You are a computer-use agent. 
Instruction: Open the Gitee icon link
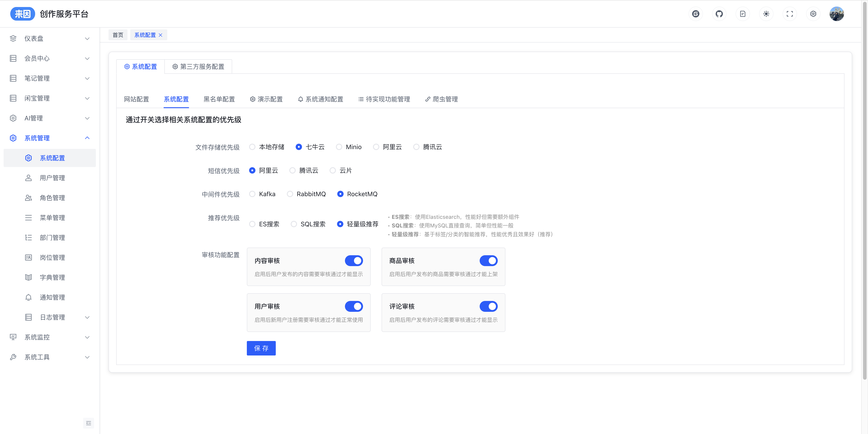pos(696,14)
